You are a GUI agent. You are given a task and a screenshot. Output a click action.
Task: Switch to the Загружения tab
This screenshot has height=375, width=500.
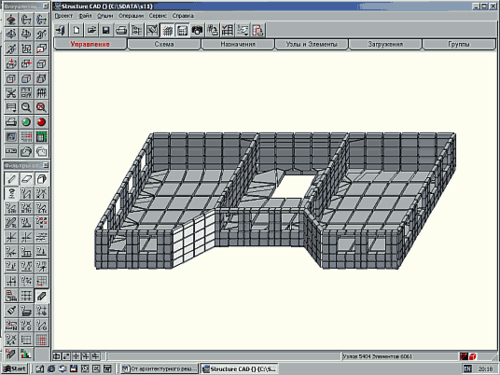385,44
